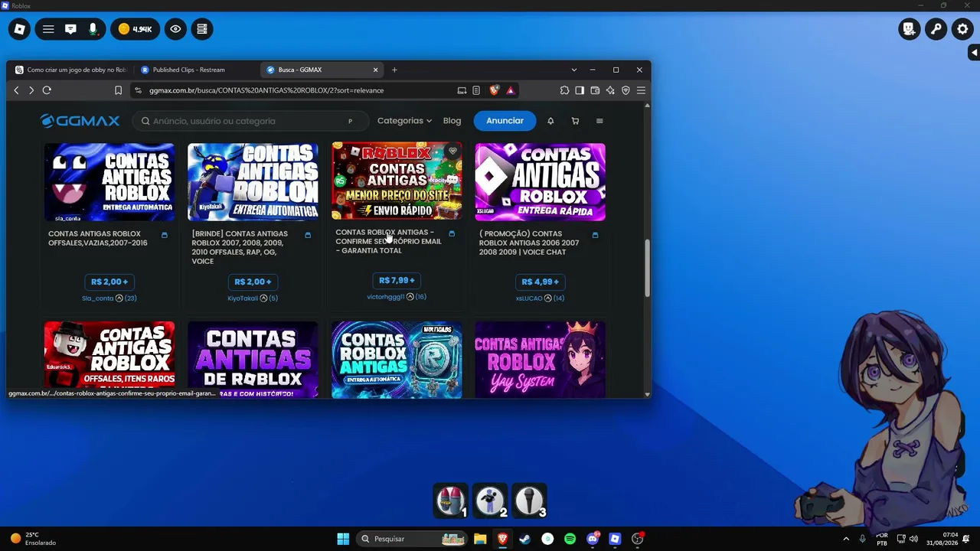The height and width of the screenshot is (551, 980).
Task: Toggle the eye visibility button in Roblox
Action: click(x=175, y=29)
